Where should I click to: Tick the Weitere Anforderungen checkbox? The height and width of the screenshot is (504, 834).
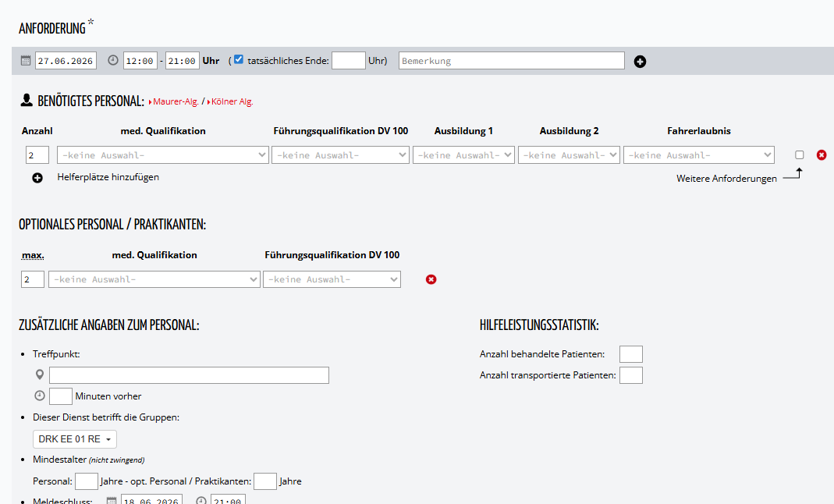[799, 155]
